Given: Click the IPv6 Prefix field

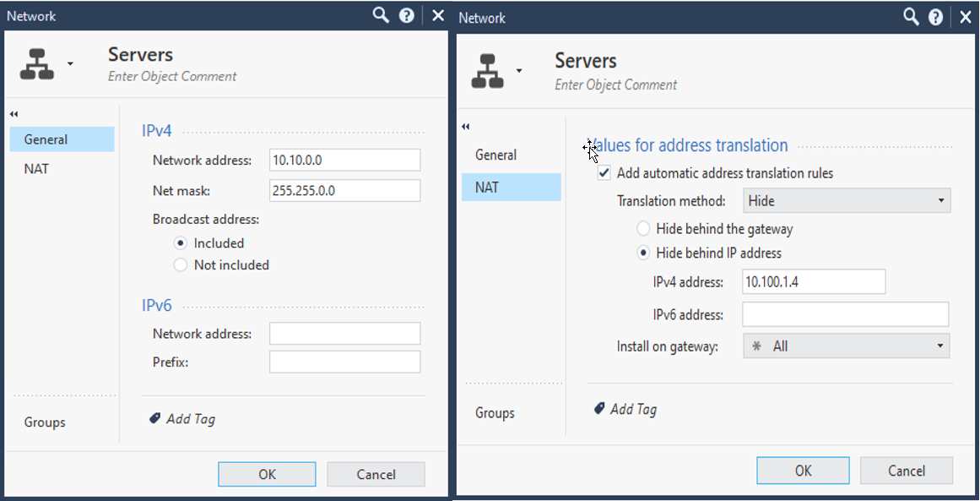Looking at the screenshot, I should (x=345, y=362).
